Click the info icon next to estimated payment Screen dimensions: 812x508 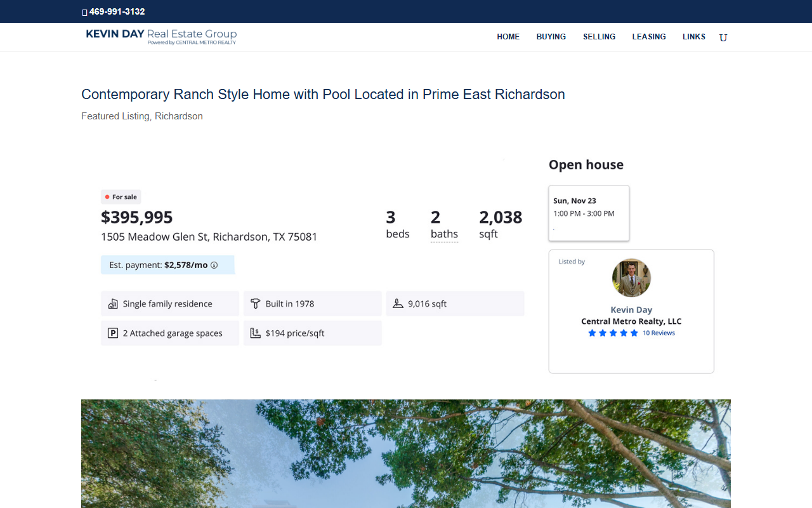click(x=214, y=265)
